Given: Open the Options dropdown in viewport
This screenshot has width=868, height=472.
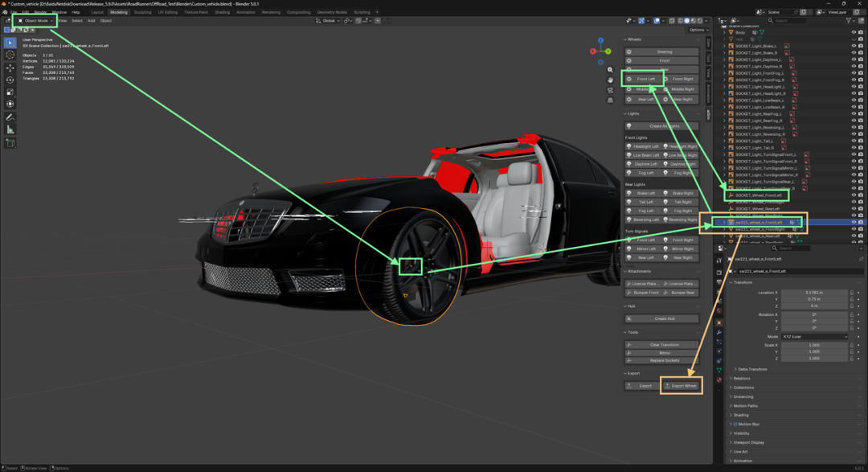Looking at the screenshot, I should pyautogui.click(x=698, y=30).
